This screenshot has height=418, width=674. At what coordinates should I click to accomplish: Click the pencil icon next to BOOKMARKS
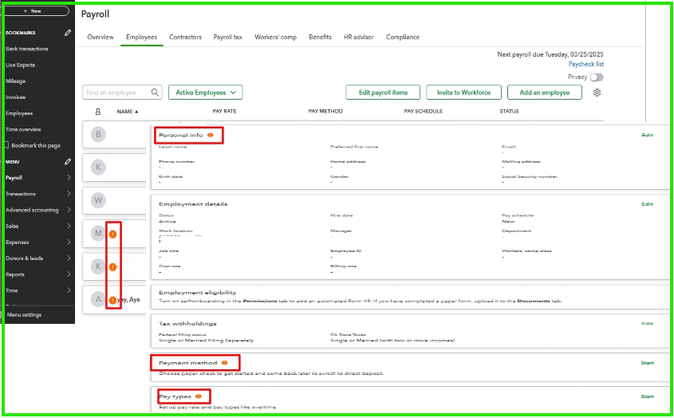(67, 33)
